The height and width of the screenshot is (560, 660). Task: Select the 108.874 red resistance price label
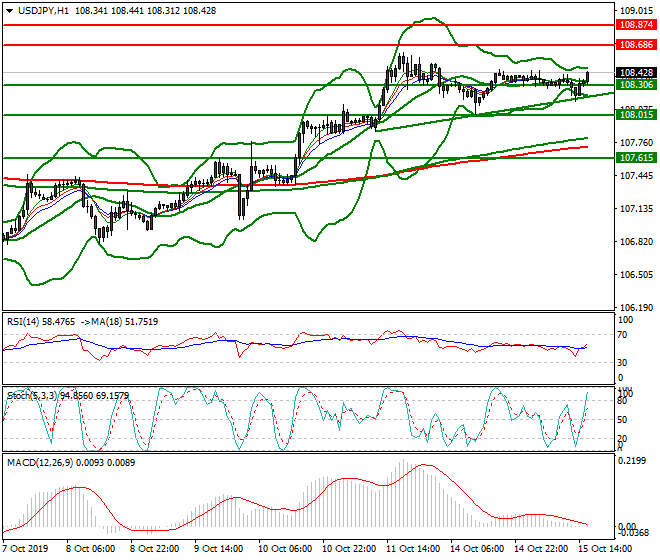[x=636, y=24]
